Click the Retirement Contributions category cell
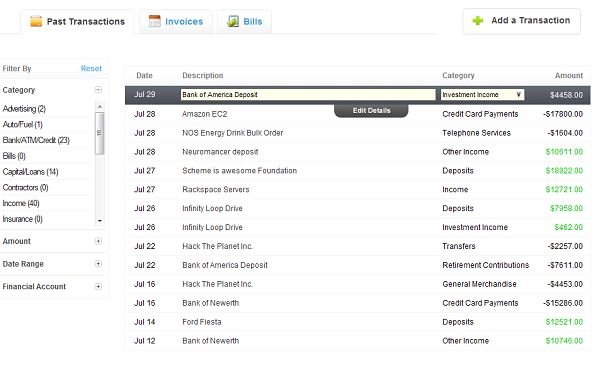 click(x=486, y=265)
